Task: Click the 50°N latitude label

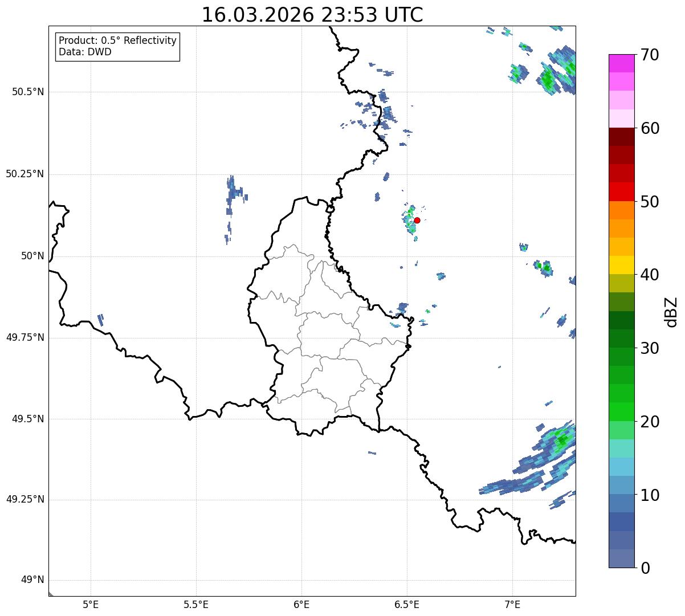Action: [x=32, y=256]
